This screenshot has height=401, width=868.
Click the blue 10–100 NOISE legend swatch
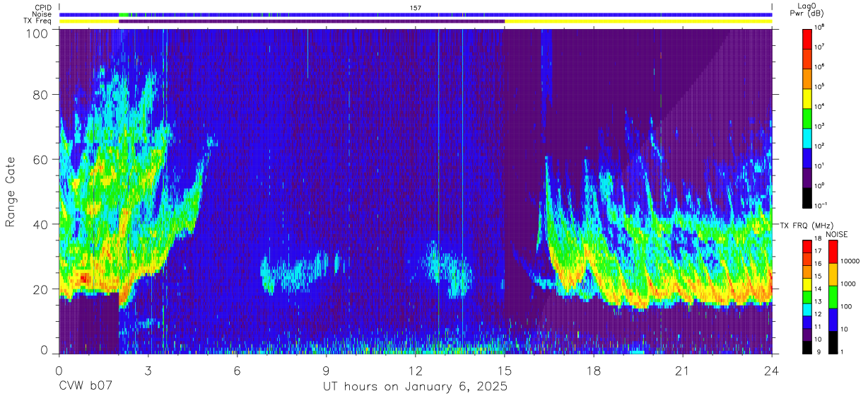click(x=833, y=319)
